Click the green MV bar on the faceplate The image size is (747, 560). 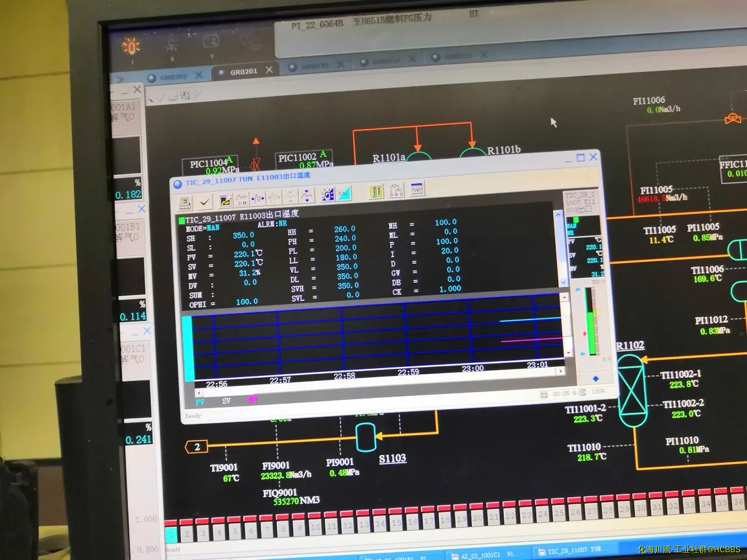[591, 332]
